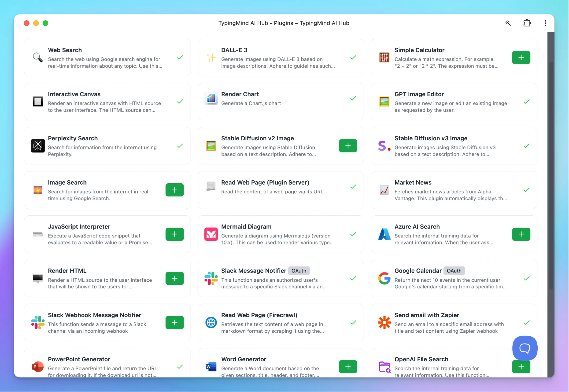Toggle the DALL-E 3 installed checkmark
The height and width of the screenshot is (392, 569).
coord(353,58)
